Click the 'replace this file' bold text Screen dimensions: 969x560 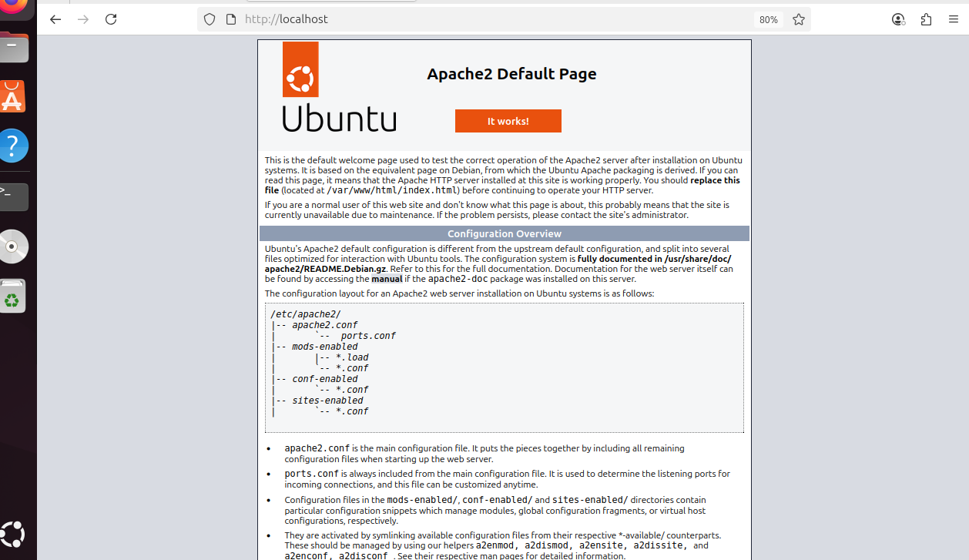pyautogui.click(x=501, y=185)
